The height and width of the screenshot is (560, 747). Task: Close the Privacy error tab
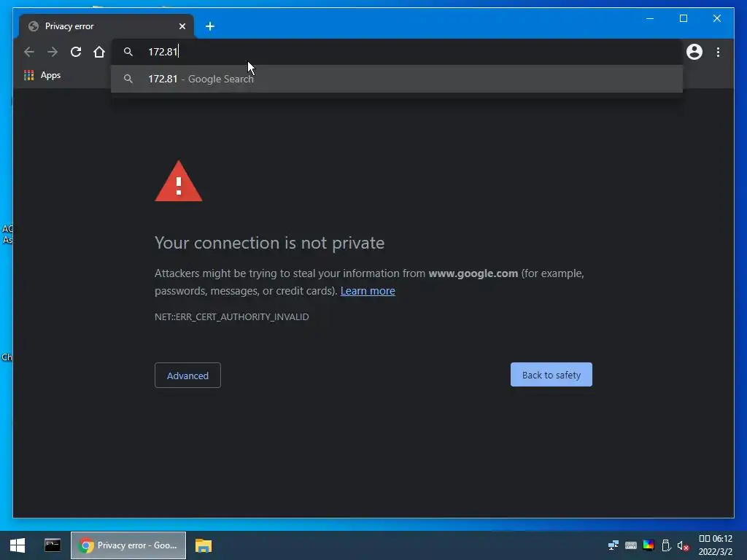[x=182, y=26]
